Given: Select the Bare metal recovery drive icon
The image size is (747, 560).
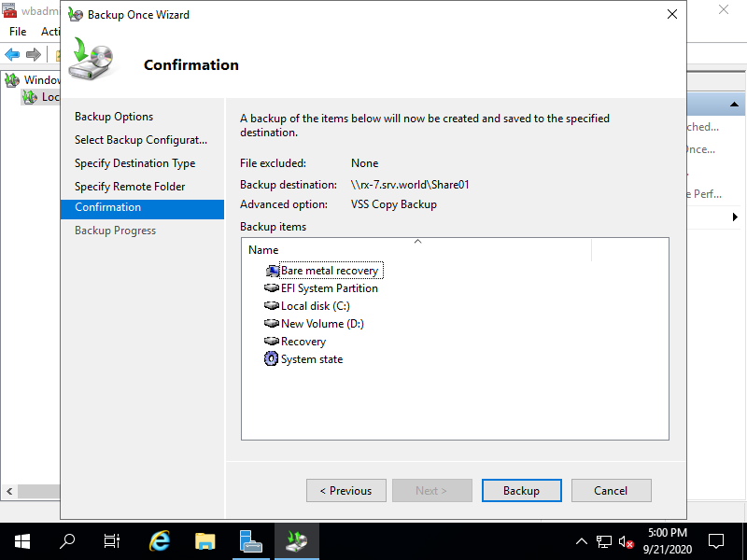Looking at the screenshot, I should coord(271,270).
